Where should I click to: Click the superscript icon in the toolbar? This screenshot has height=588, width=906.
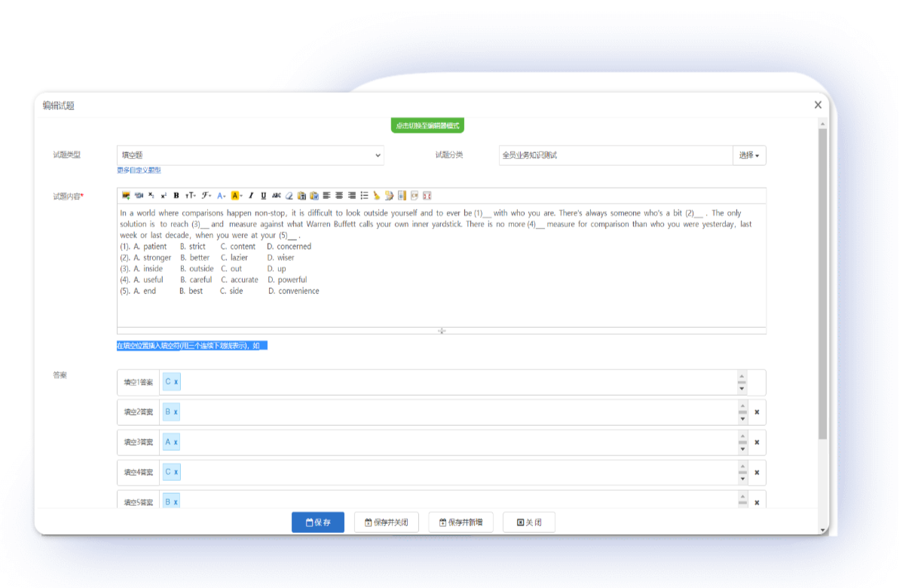click(x=164, y=196)
